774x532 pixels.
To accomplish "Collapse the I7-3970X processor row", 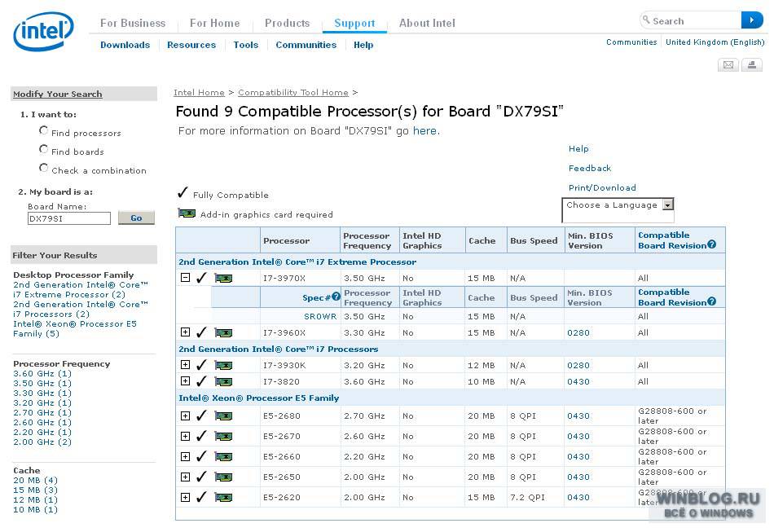I will (x=185, y=277).
